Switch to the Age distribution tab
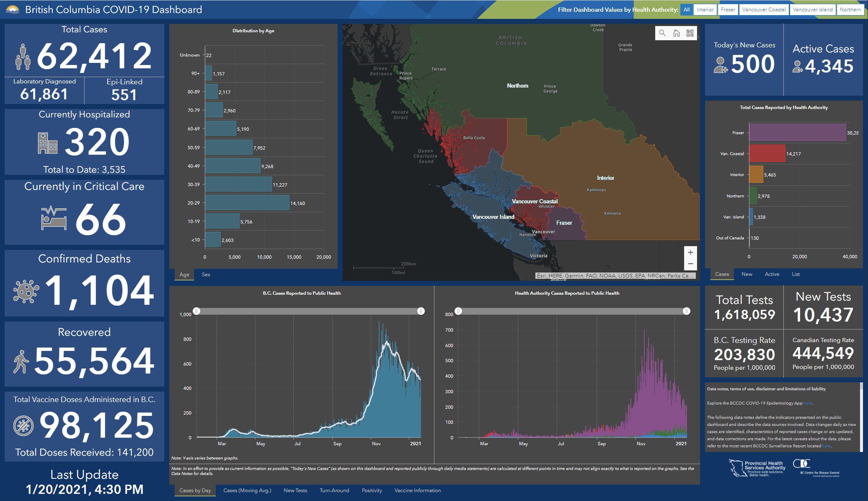 pos(184,275)
